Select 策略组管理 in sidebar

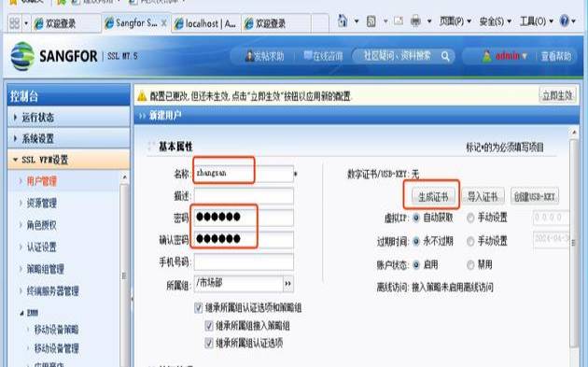46,269
